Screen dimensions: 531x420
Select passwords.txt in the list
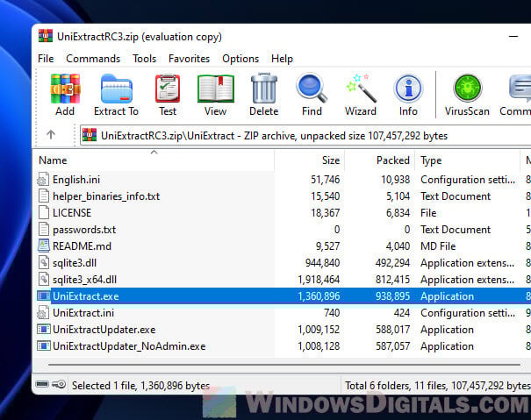click(x=84, y=230)
